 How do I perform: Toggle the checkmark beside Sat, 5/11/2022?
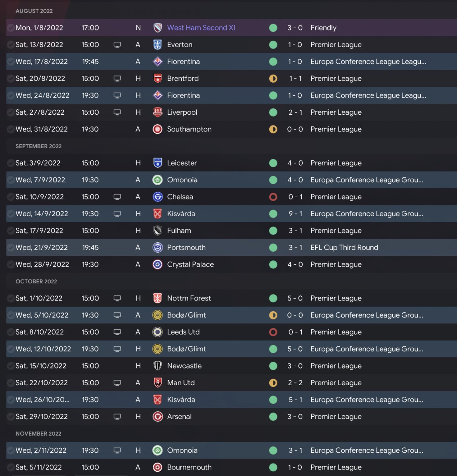(x=11, y=467)
